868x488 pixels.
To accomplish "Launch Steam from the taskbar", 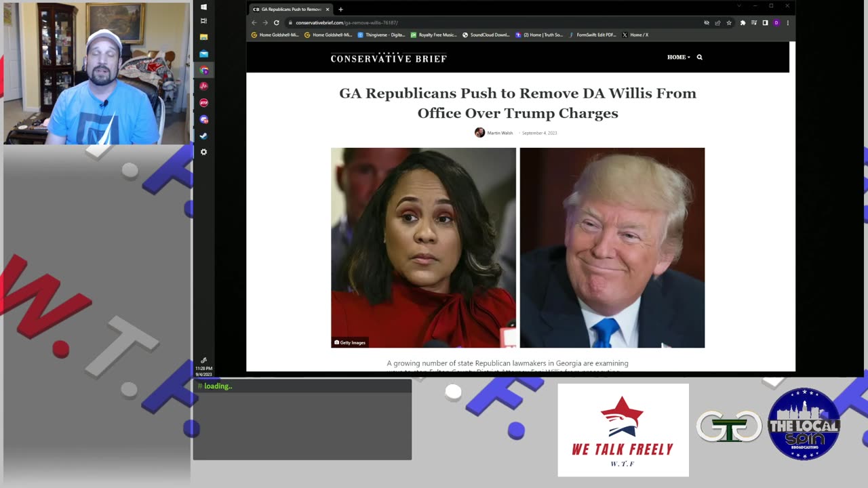I will (203, 136).
